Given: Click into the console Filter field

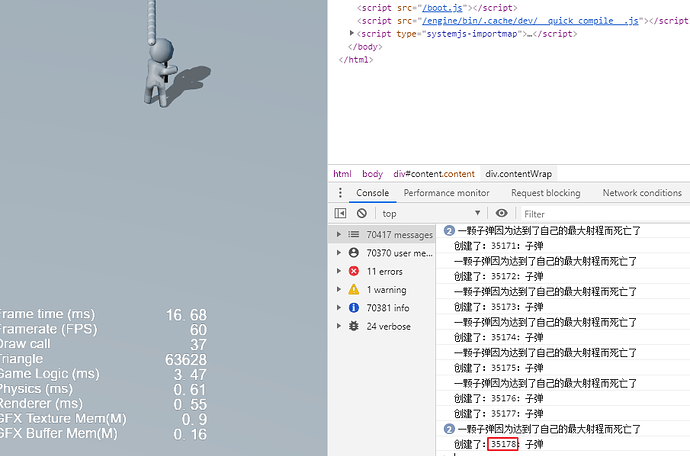Looking at the screenshot, I should 606,214.
